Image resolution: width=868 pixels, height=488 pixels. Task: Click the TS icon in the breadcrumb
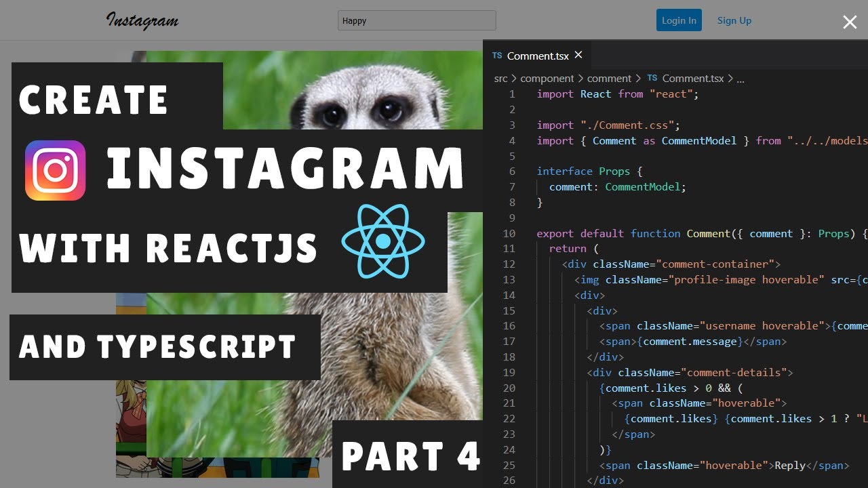point(652,79)
